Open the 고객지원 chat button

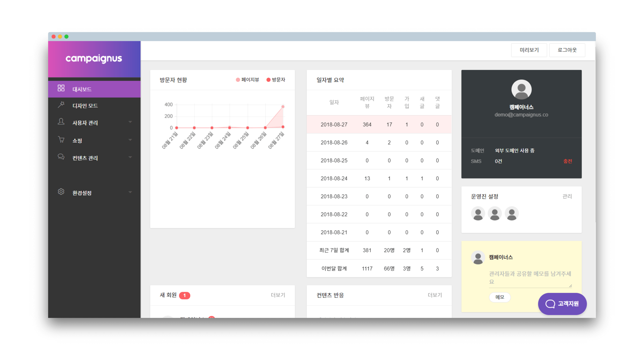pos(562,304)
